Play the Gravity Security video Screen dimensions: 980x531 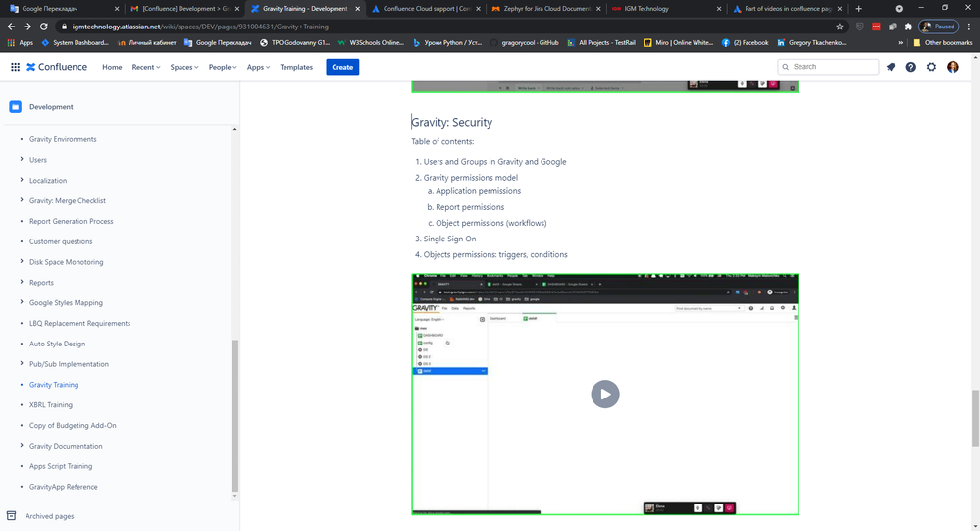coord(605,394)
